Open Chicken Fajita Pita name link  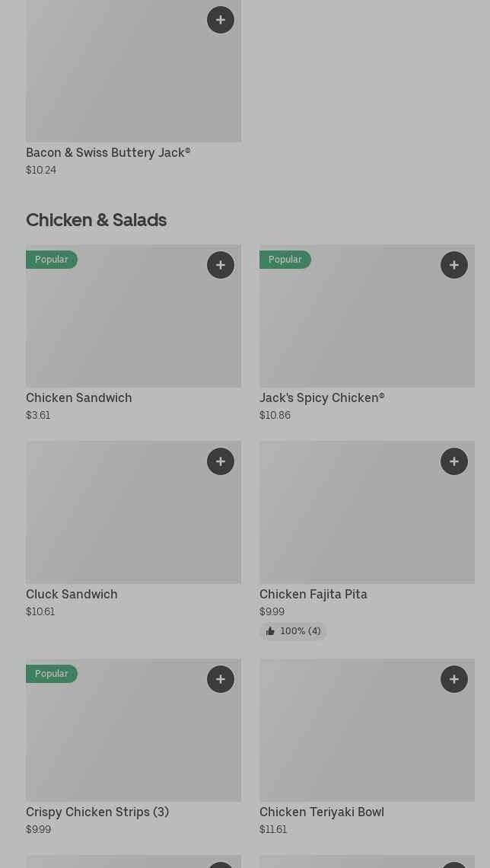[313, 594]
